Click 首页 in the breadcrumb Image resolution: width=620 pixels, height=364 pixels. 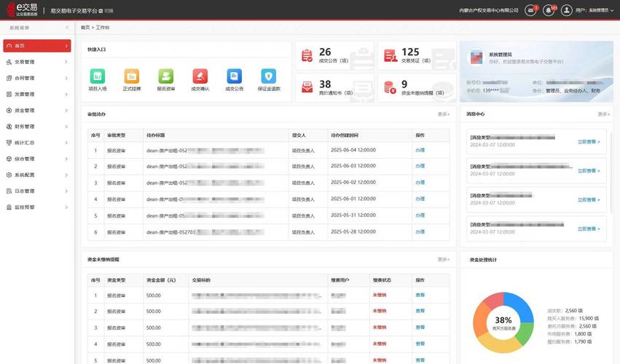[85, 27]
